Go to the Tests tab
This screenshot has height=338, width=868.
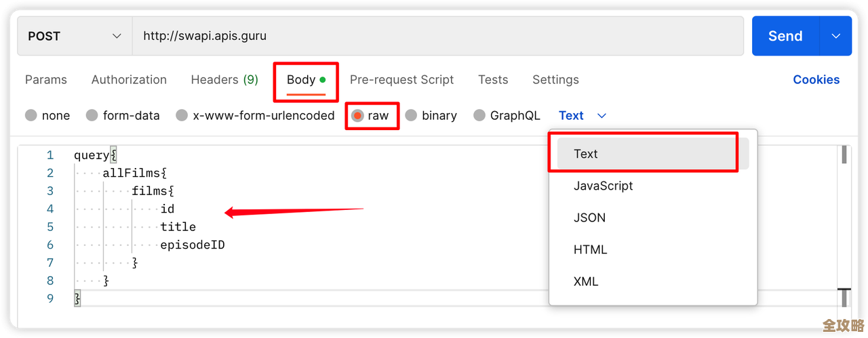click(493, 80)
